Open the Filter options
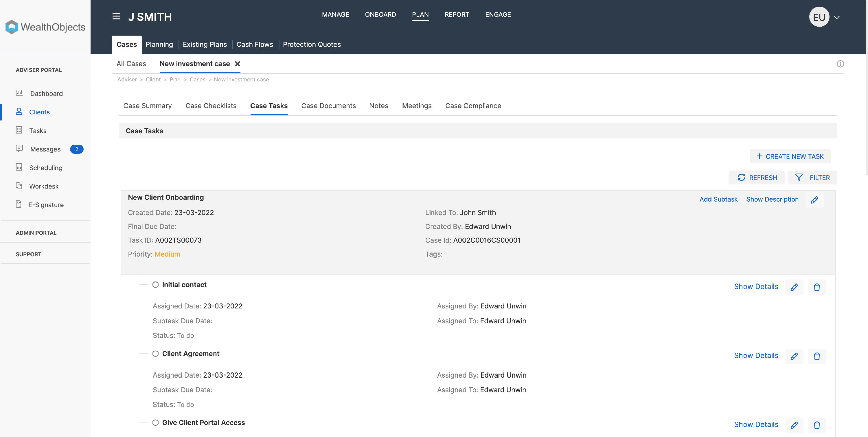Viewport: 868px width, 437px height. pyautogui.click(x=812, y=178)
